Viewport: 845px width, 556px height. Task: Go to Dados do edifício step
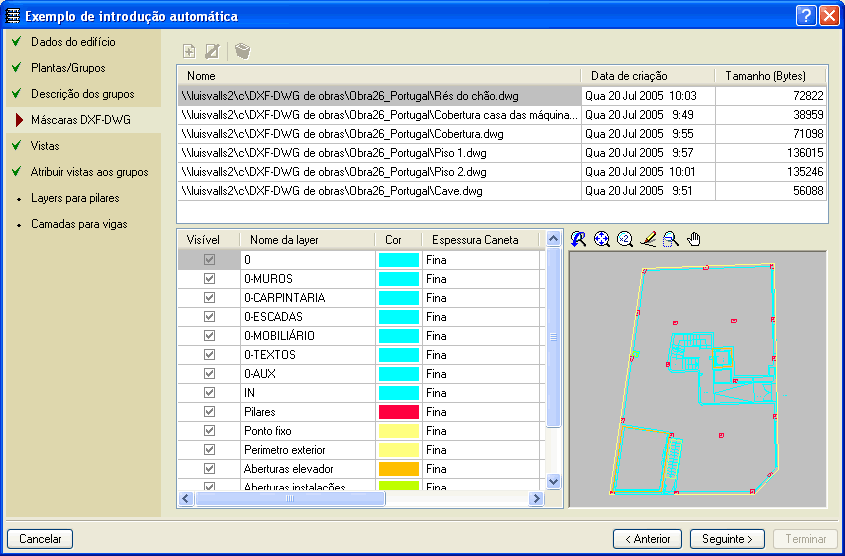click(73, 42)
